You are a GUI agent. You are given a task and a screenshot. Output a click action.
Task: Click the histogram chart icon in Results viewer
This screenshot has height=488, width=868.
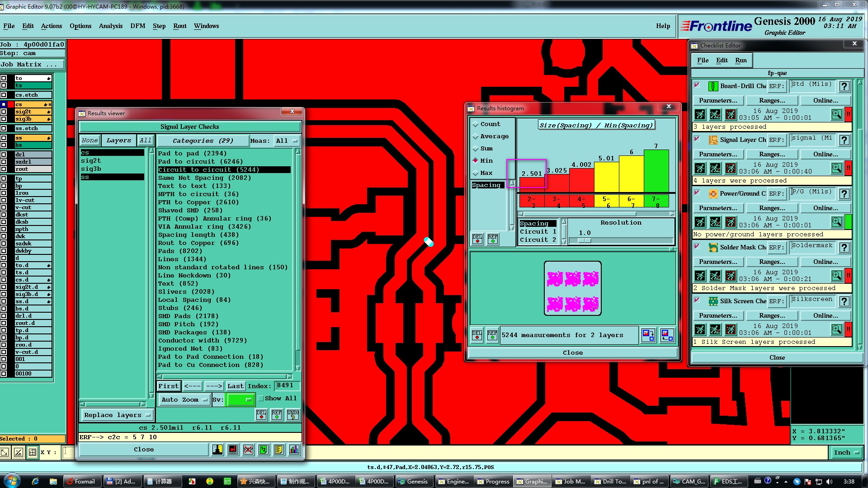click(294, 450)
